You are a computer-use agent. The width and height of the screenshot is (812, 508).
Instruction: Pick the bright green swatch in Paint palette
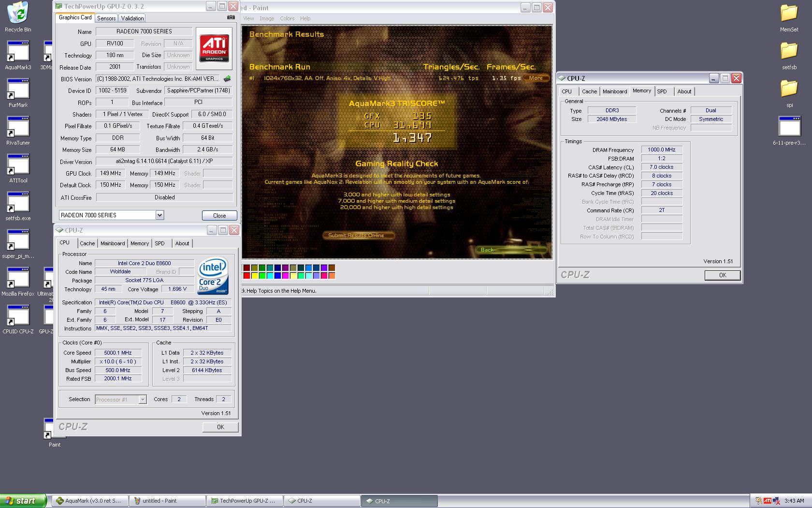coord(262,275)
